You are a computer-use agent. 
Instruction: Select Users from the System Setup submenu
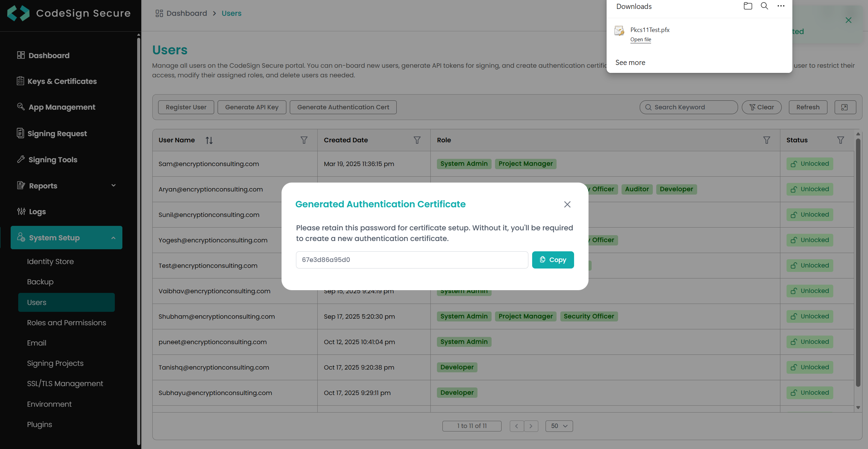tap(36, 302)
